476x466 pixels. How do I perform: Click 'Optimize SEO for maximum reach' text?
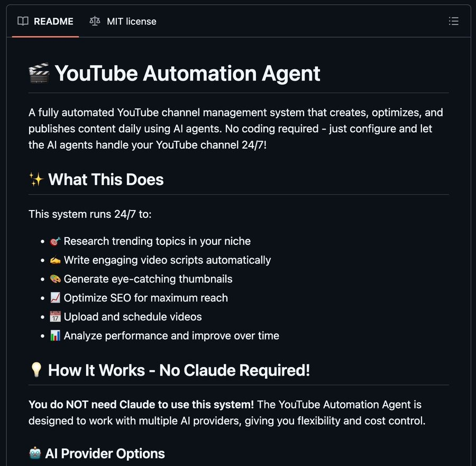click(x=146, y=298)
